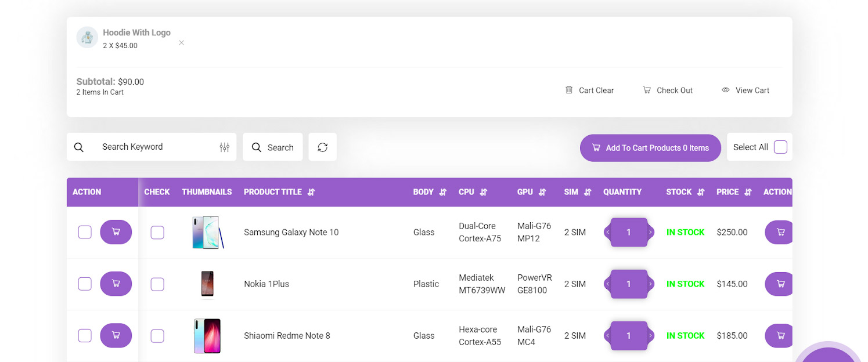Click the refresh table icon button
The image size is (868, 362).
pos(322,147)
